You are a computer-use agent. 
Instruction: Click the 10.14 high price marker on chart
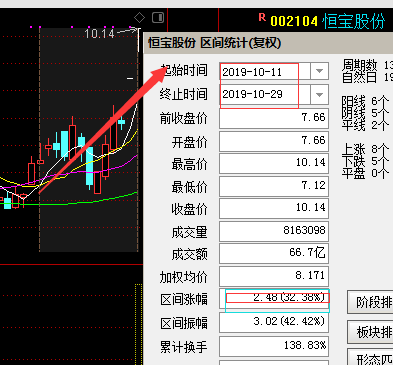pos(99,33)
